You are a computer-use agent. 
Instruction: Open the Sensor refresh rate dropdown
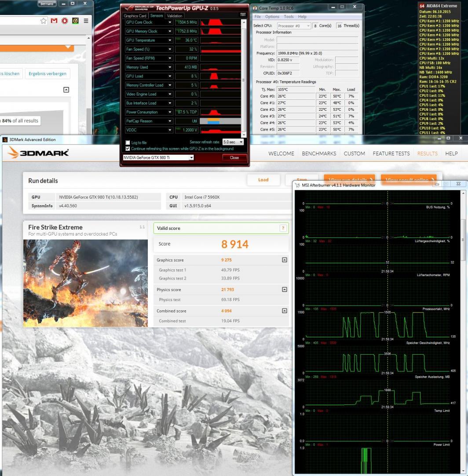coord(233,142)
